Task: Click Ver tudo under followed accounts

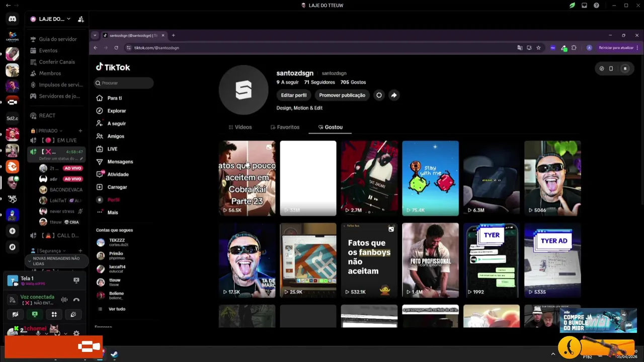Action: (117, 309)
